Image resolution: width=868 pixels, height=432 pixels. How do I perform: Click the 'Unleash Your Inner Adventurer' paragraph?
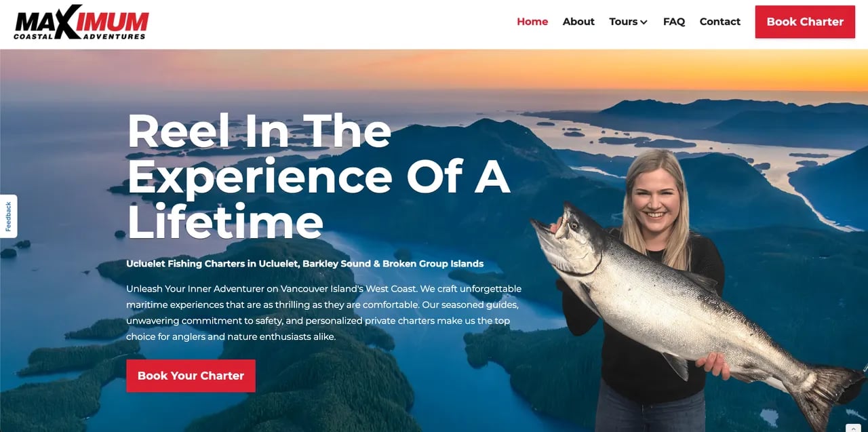tap(324, 313)
